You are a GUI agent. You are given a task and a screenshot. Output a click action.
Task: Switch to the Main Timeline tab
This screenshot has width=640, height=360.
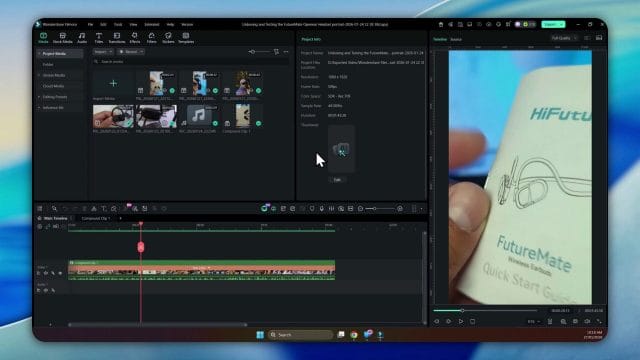pos(55,218)
